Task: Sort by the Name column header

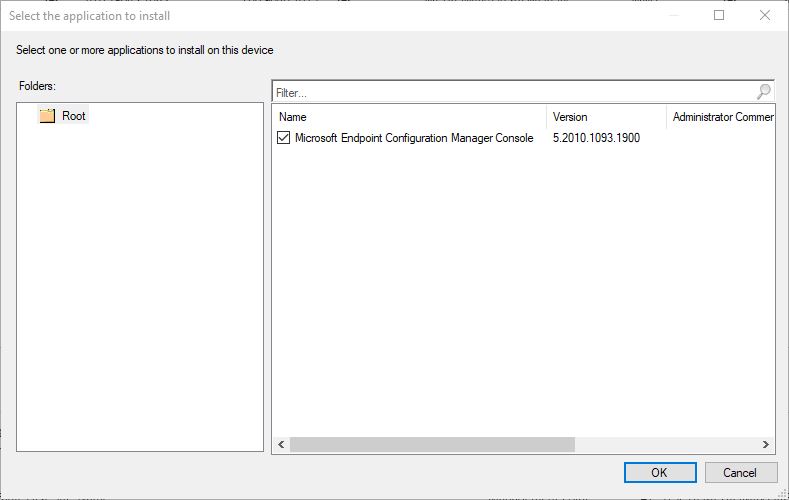Action: [410, 117]
